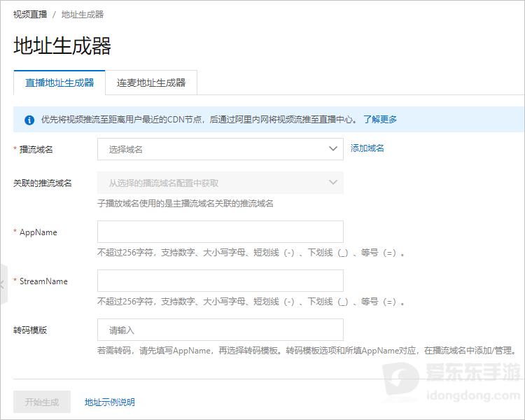
Task: Focus the StreamName input field
Action: pos(220,281)
